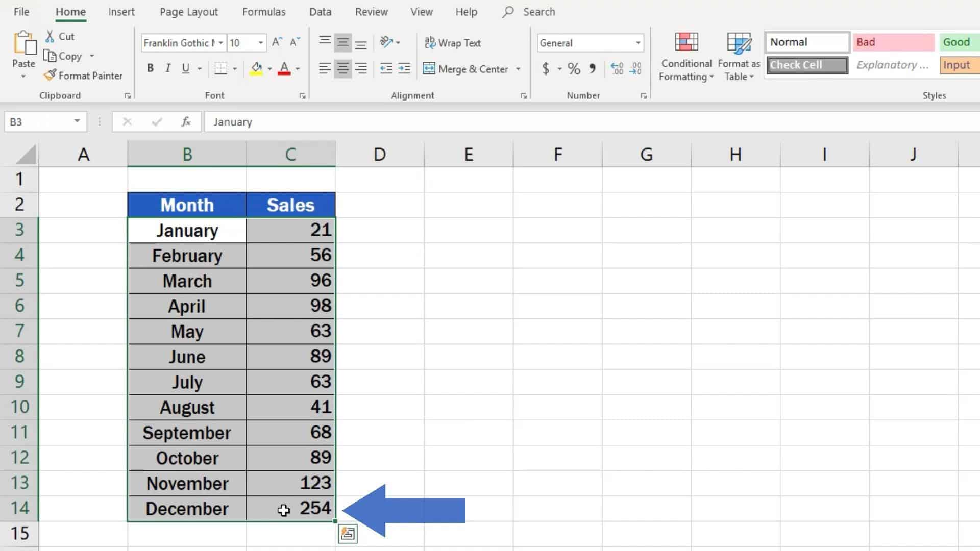Click the Increase Decimal icon

coord(618,69)
